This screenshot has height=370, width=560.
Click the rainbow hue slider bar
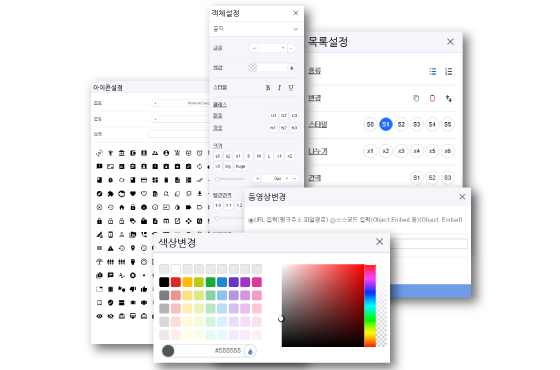tap(370, 306)
